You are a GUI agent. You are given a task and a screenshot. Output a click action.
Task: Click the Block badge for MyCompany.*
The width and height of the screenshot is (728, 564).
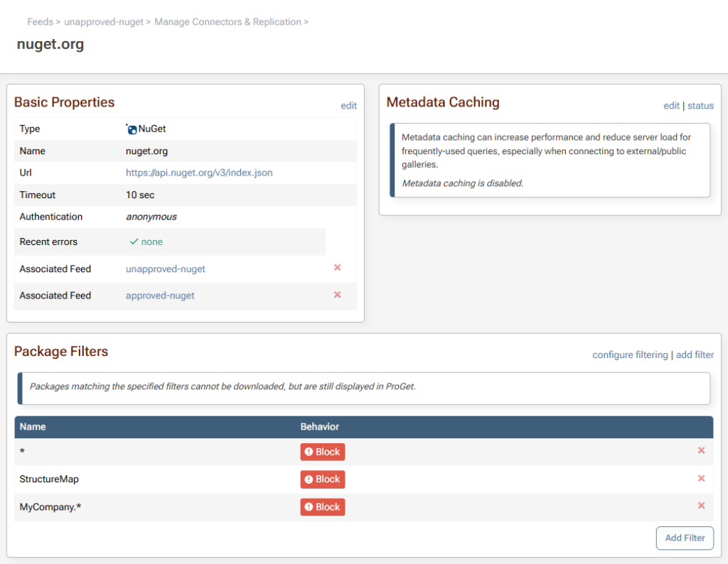[x=322, y=507]
